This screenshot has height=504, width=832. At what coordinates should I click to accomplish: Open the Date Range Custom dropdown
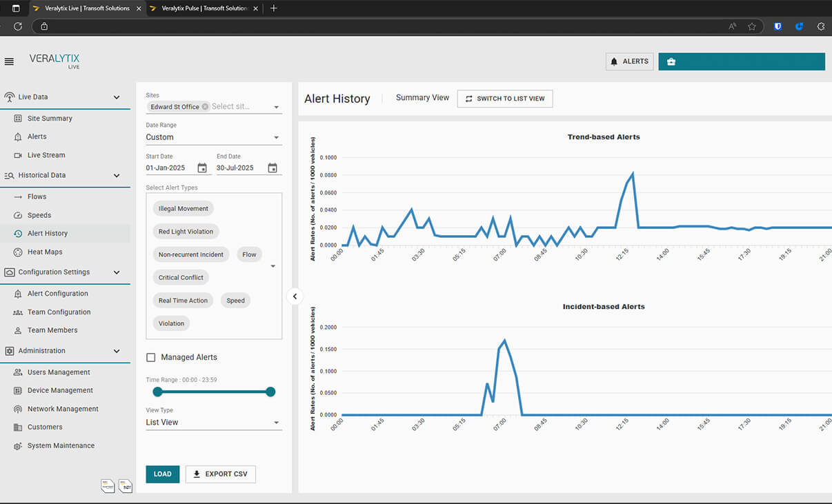pos(213,137)
